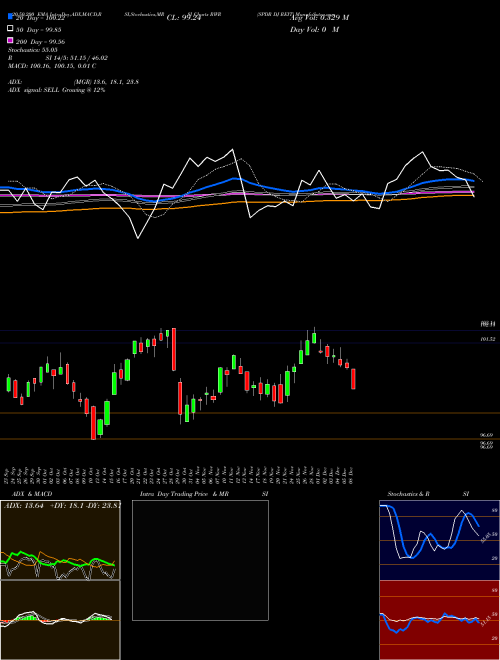Open the MACD histogram chart panel
This screenshot has width=500, height=660.
tap(60, 620)
